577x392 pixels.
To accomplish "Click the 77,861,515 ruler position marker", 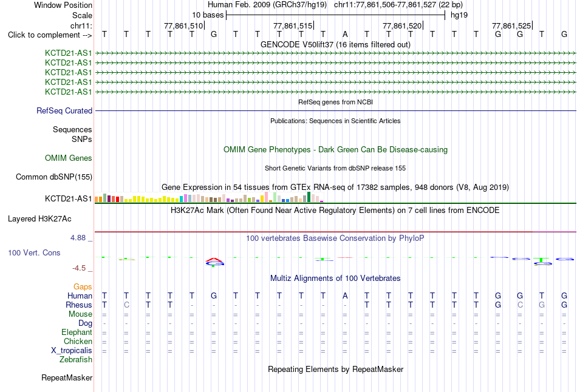I will pyautogui.click(x=293, y=25).
